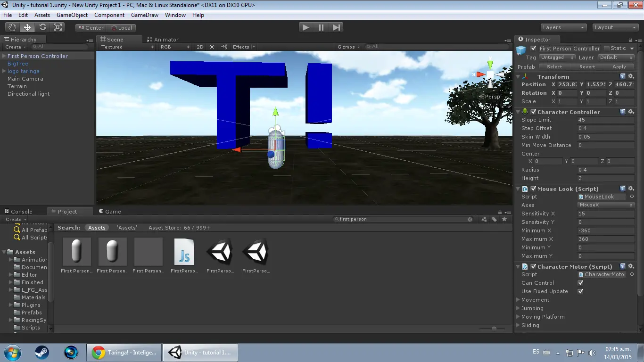Image resolution: width=644 pixels, height=362 pixels.
Task: Open the Layers dropdown
Action: (x=563, y=28)
